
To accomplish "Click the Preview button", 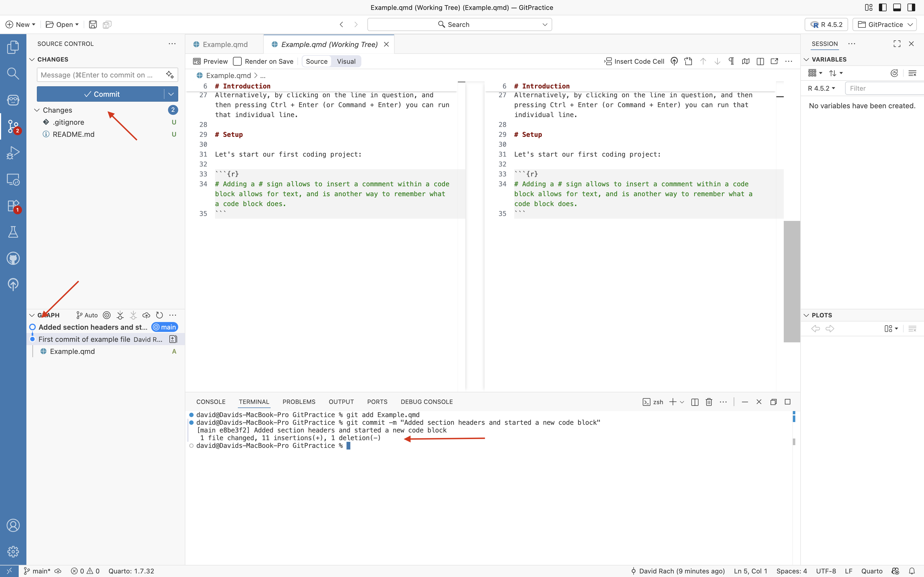I will coord(210,62).
